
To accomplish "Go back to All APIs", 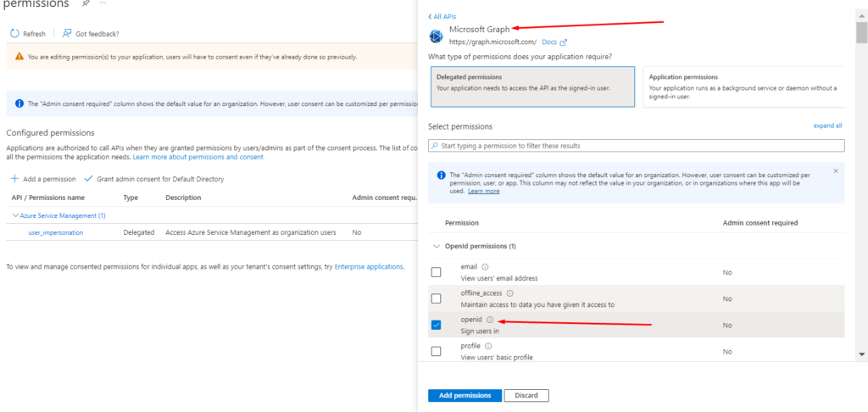I will coord(442,17).
